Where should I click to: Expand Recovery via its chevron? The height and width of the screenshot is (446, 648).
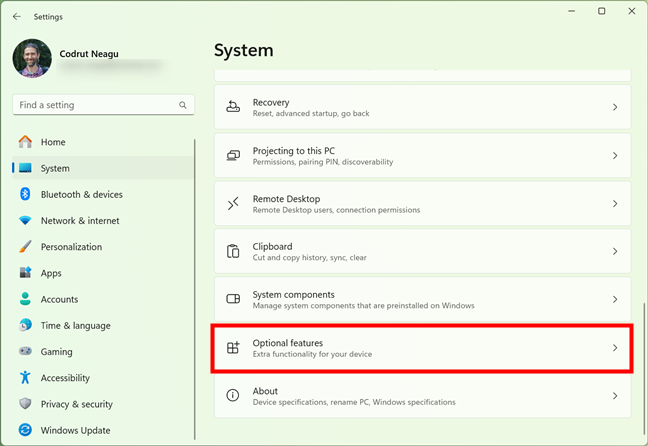pyautogui.click(x=615, y=107)
